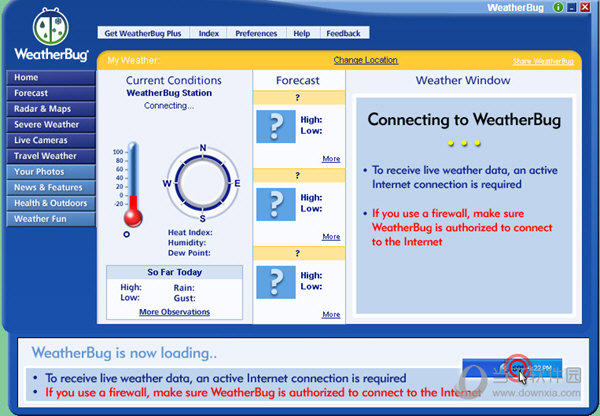Click the system tray WeatherBug icon

pyautogui.click(x=518, y=368)
